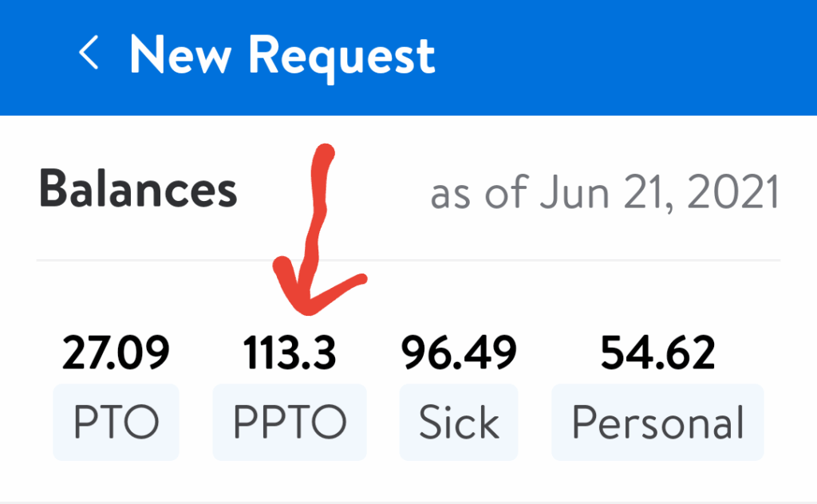Click the word 'Request' in the header
The image size is (817, 504).
pos(341,54)
